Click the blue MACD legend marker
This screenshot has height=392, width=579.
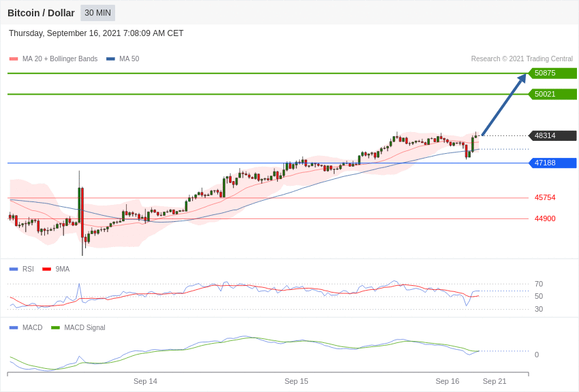tap(14, 328)
